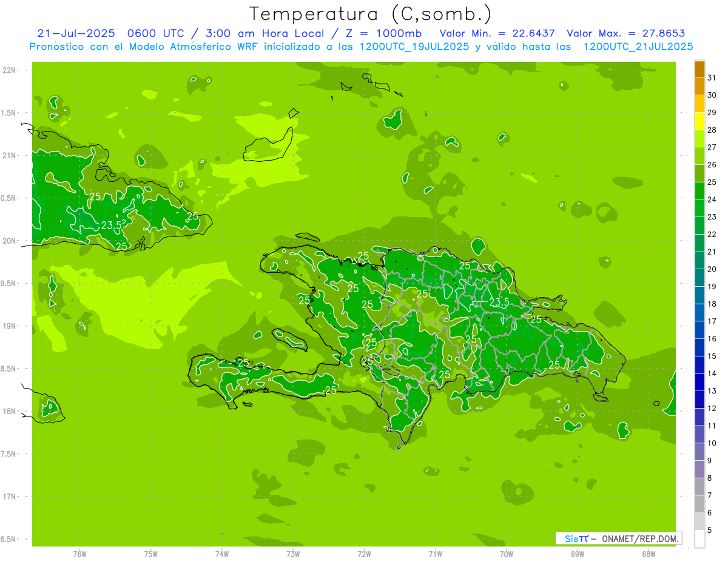This screenshot has width=728, height=562.
Task: Click the "0600 UTC" time text
Action: [157, 33]
